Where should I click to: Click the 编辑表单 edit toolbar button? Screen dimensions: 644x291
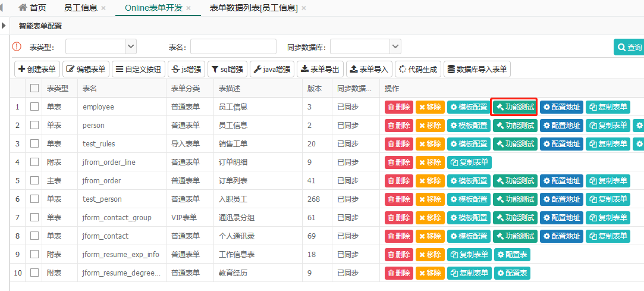pos(86,70)
